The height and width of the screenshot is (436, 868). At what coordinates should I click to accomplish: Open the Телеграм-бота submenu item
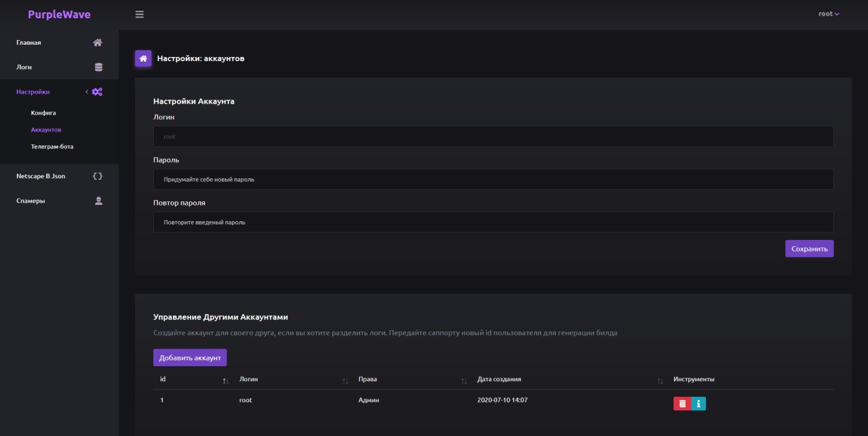pos(52,146)
